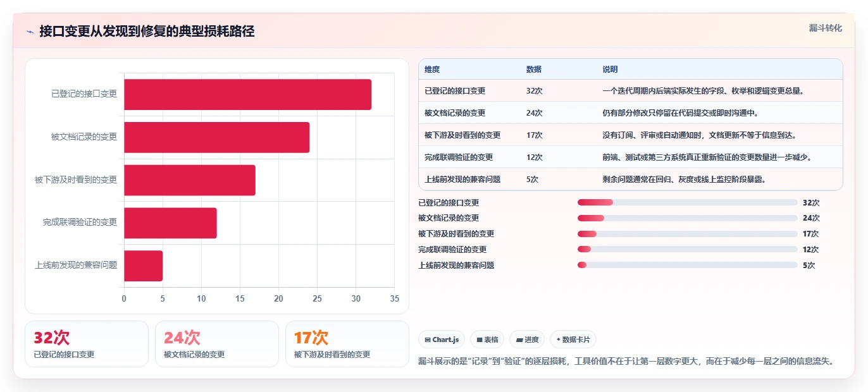This screenshot has height=392, width=868.
Task: Click the x-axis tick label 20
Action: [x=279, y=299]
